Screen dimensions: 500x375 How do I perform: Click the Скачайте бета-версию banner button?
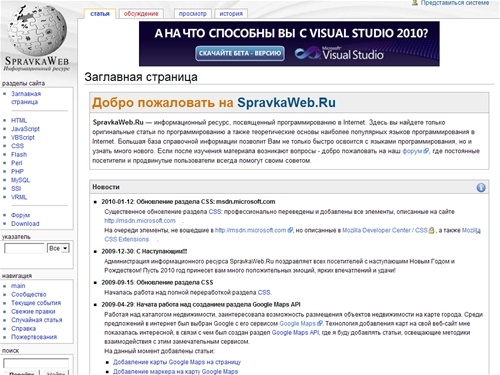click(240, 53)
